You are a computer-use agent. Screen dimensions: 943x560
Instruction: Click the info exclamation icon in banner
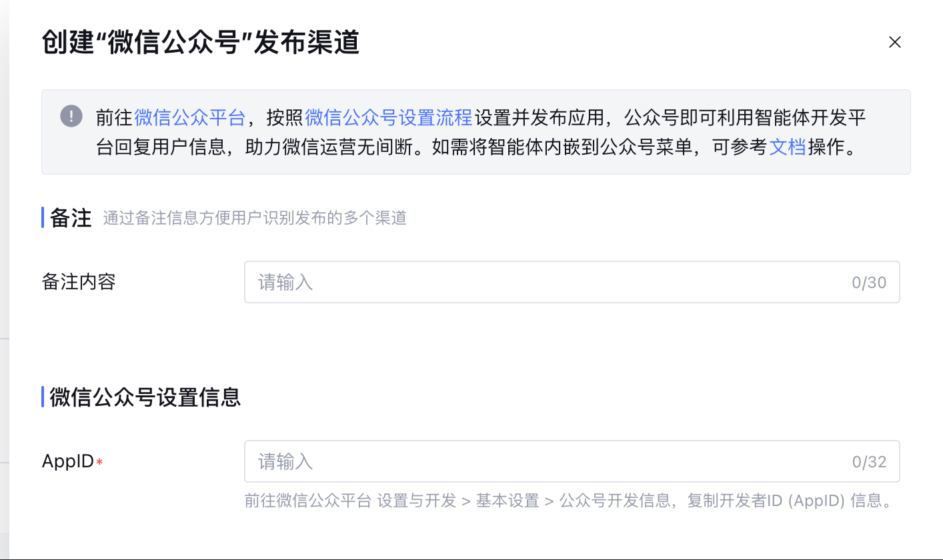coord(71,116)
